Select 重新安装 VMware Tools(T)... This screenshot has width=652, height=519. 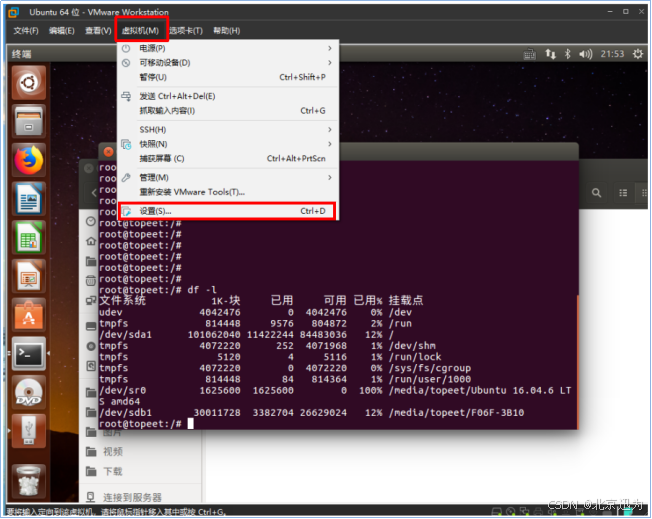228,192
